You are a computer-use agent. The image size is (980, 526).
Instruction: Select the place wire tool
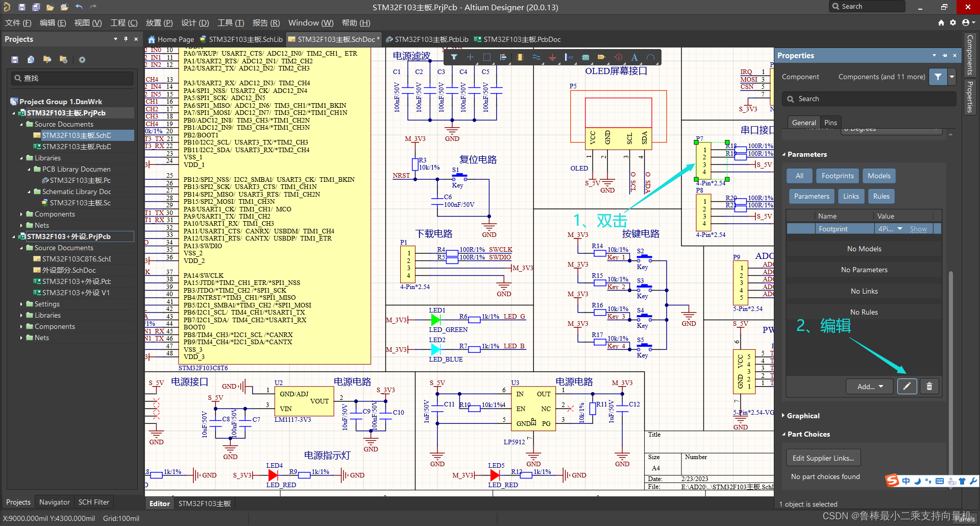536,57
